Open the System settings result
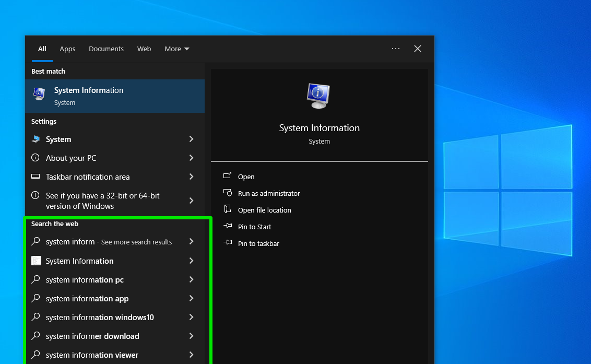The image size is (591, 364). click(115, 139)
